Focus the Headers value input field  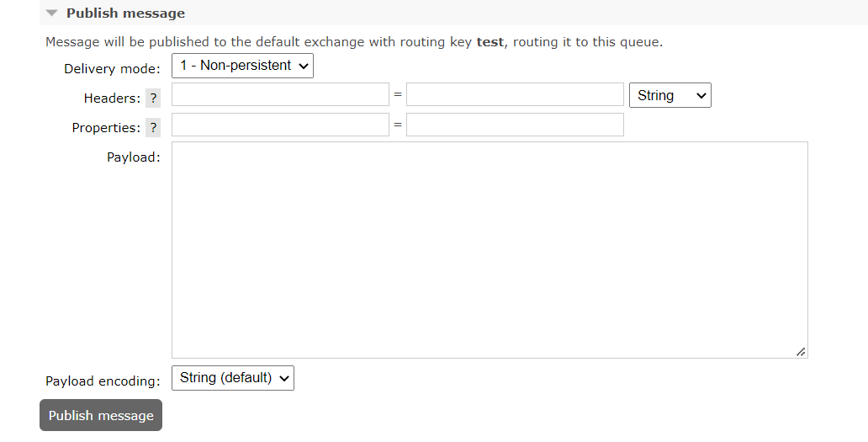[515, 95]
